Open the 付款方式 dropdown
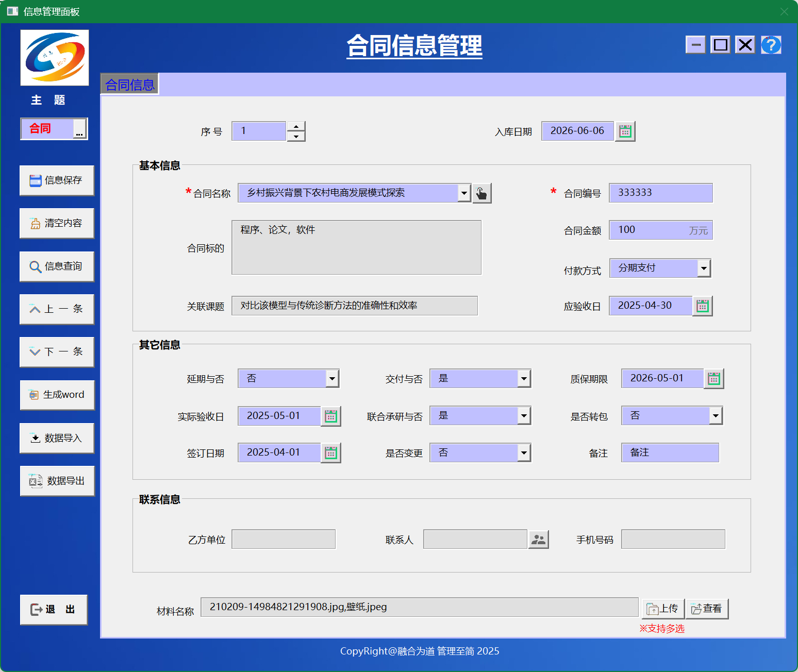This screenshot has height=672, width=798. click(x=704, y=268)
